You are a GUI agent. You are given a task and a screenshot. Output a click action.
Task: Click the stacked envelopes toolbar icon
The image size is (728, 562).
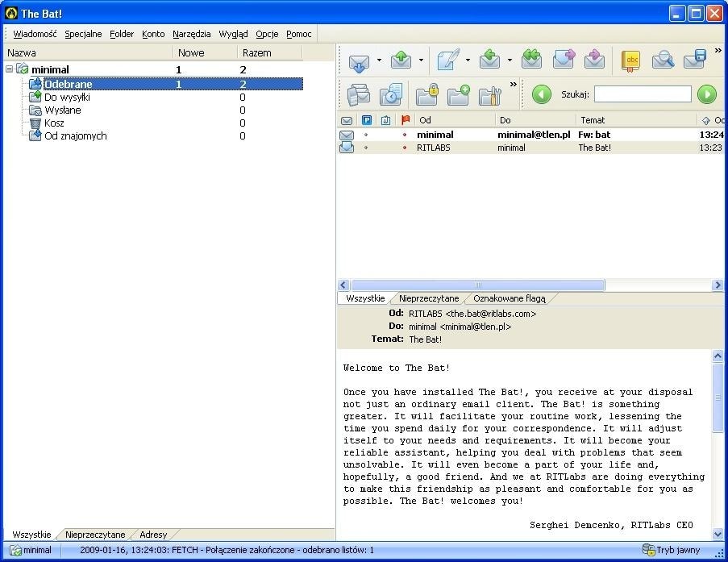(359, 95)
